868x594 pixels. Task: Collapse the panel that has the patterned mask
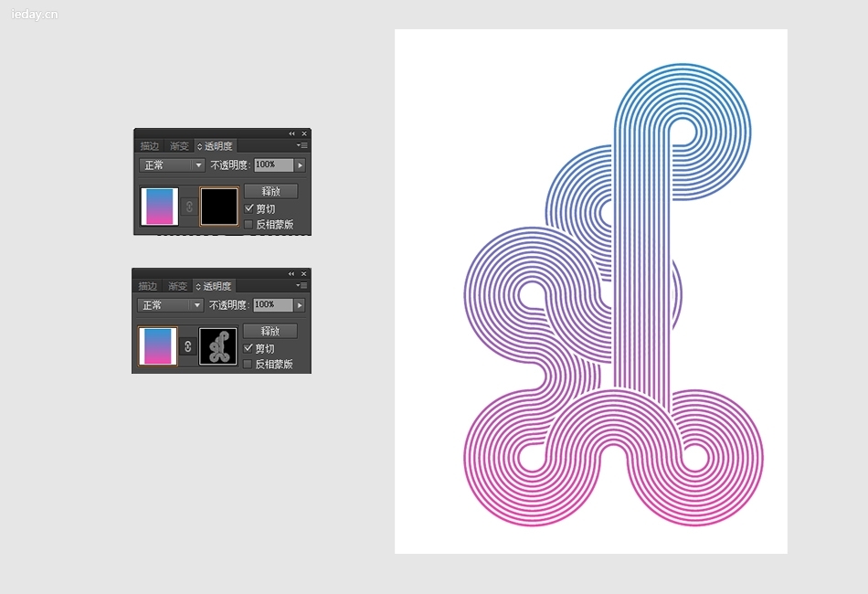(291, 273)
